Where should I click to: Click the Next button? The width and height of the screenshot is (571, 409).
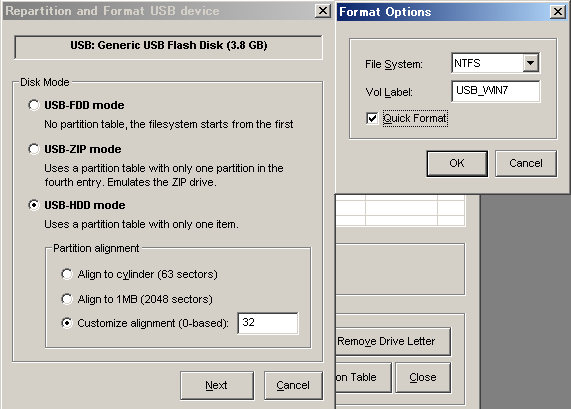(x=217, y=385)
